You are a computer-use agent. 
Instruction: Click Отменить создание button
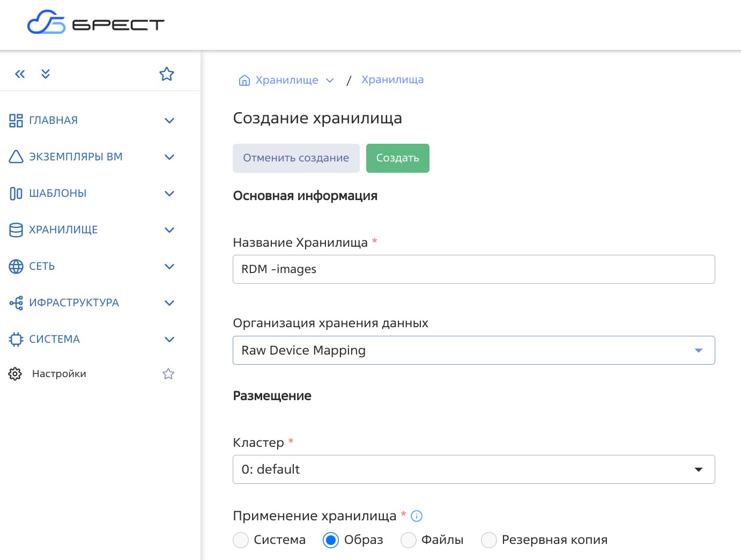pos(296,158)
